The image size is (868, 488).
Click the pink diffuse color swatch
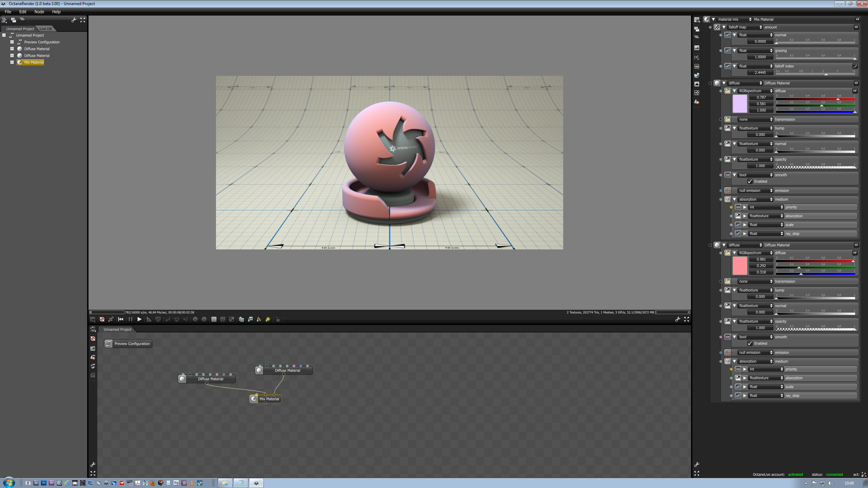[739, 266]
